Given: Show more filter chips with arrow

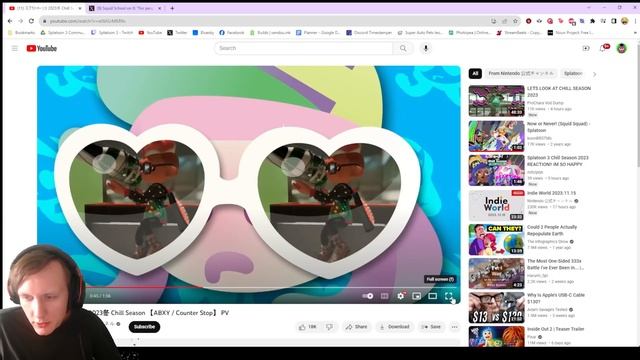Looking at the screenshot, I should click(594, 74).
